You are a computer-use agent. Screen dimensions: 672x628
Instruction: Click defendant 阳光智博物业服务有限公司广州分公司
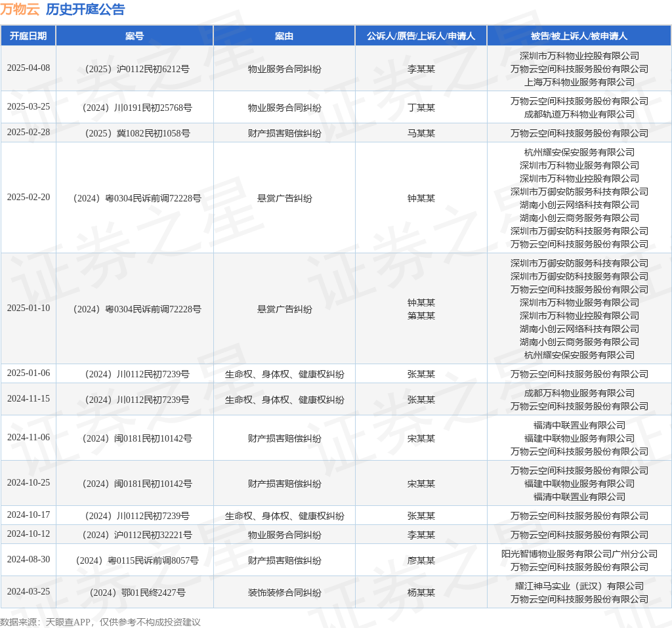(579, 554)
